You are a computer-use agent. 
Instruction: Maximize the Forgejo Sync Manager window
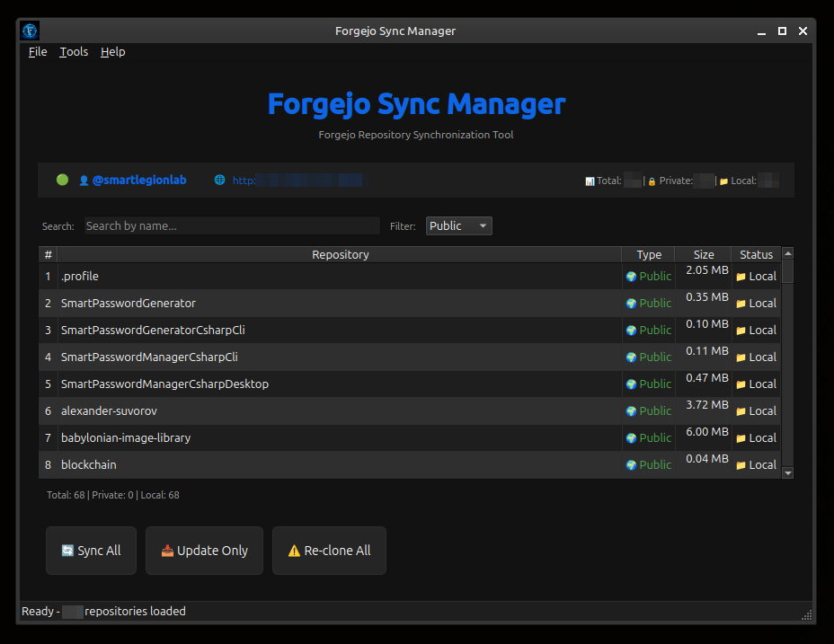click(782, 31)
